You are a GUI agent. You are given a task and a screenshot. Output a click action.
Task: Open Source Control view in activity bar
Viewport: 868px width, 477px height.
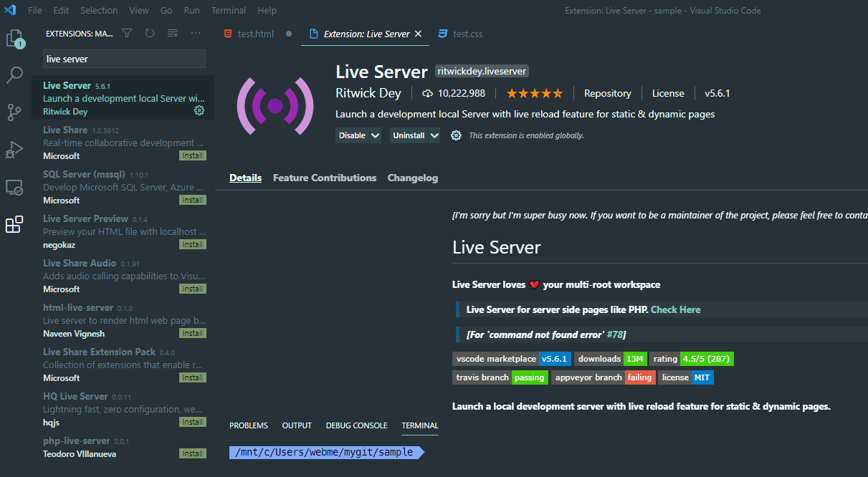(x=14, y=112)
